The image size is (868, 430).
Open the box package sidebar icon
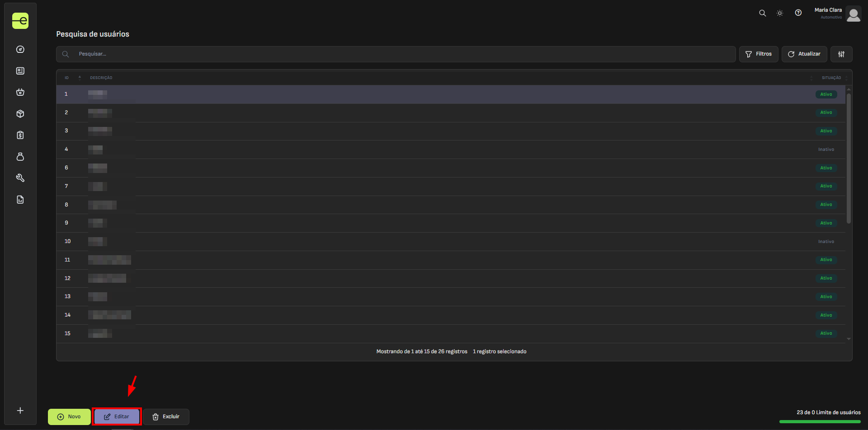pyautogui.click(x=20, y=114)
